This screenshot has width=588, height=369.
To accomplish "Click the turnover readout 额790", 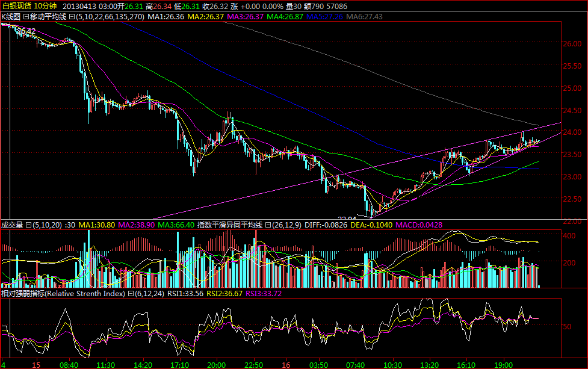I will (314, 7).
